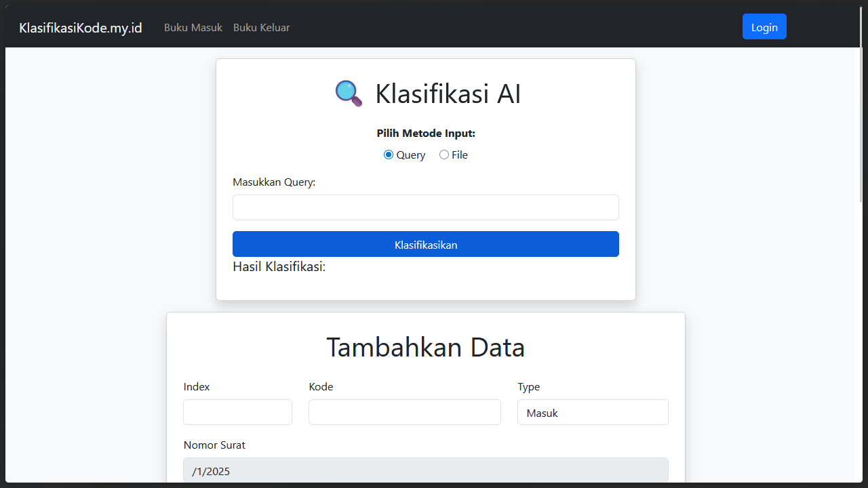Image resolution: width=868 pixels, height=488 pixels.
Task: Go to the Buku Keluar page
Action: click(x=261, y=28)
